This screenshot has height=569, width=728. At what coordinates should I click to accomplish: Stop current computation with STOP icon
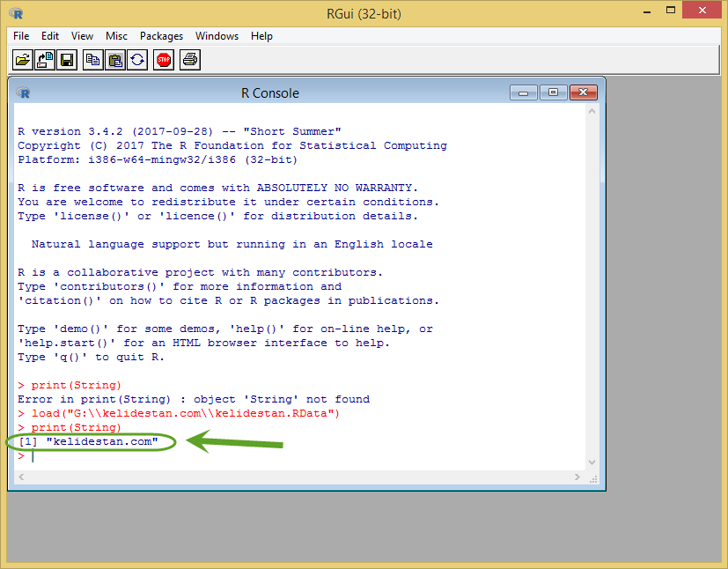pyautogui.click(x=164, y=60)
